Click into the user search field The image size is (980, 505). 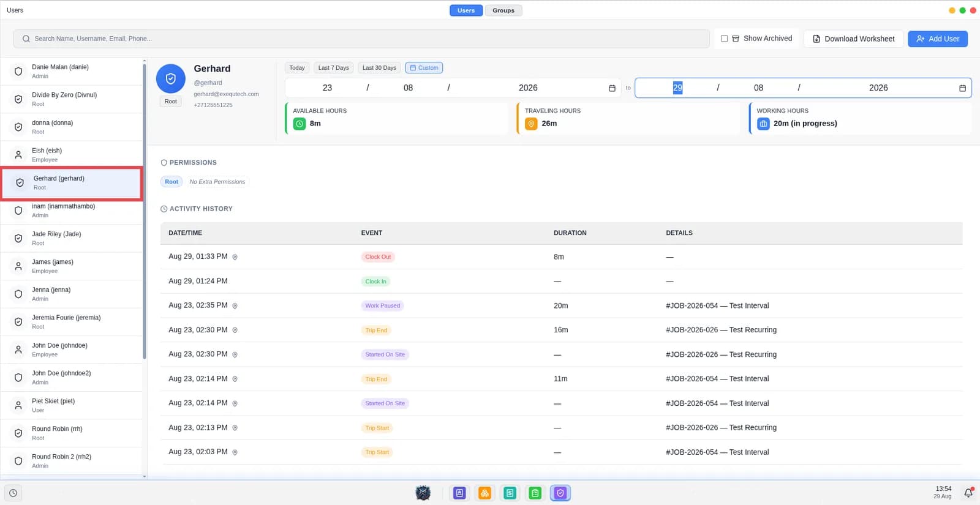tap(361, 39)
